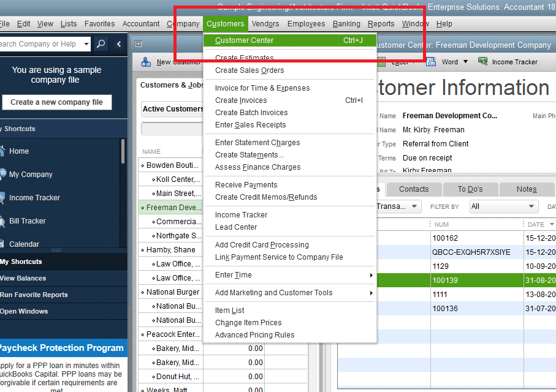
Task: Collapse the left sidebar with arrow icon
Action: (119, 44)
